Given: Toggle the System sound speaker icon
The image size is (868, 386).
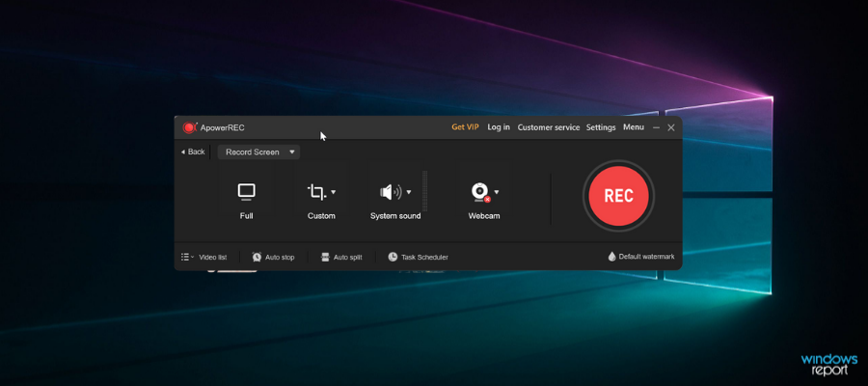Looking at the screenshot, I should pos(391,192).
